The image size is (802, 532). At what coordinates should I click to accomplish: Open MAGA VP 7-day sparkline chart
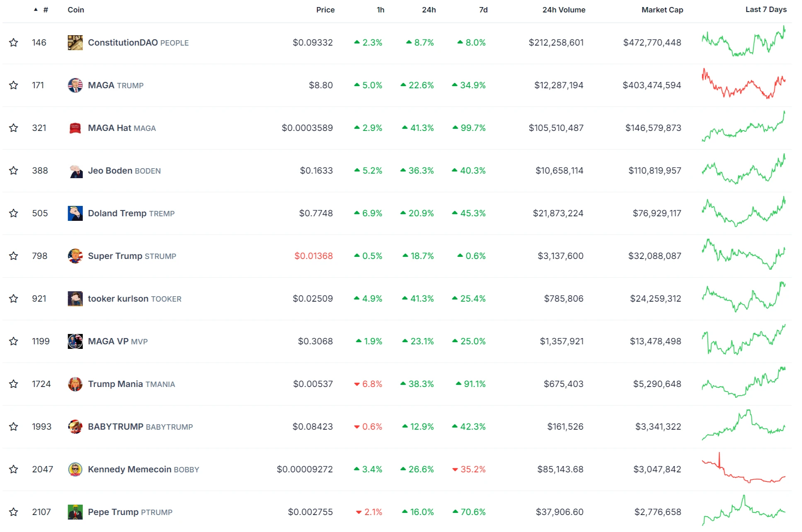pyautogui.click(x=743, y=341)
